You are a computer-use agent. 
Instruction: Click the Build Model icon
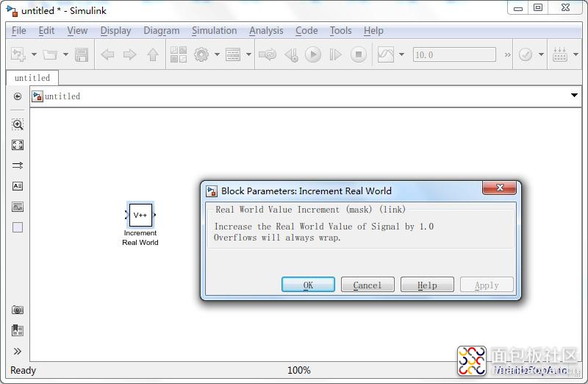[560, 54]
